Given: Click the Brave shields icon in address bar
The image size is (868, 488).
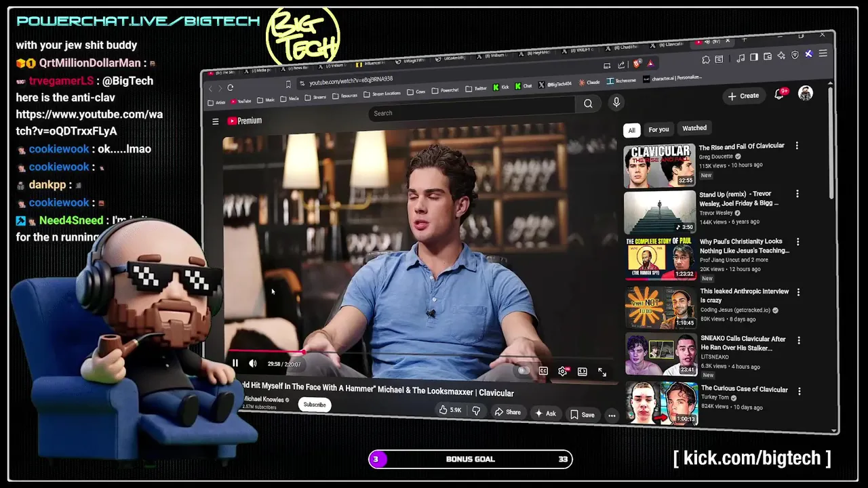Looking at the screenshot, I should click(637, 64).
